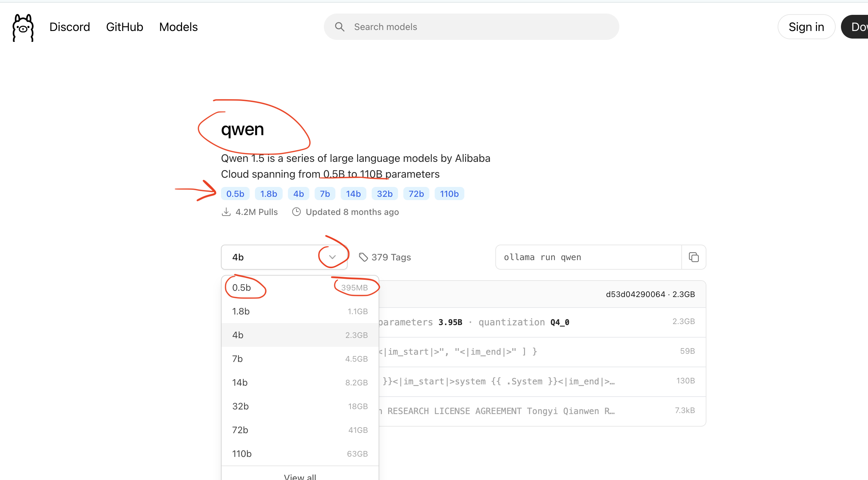Click the Ollama llama logo
The height and width of the screenshot is (480, 868).
point(23,27)
